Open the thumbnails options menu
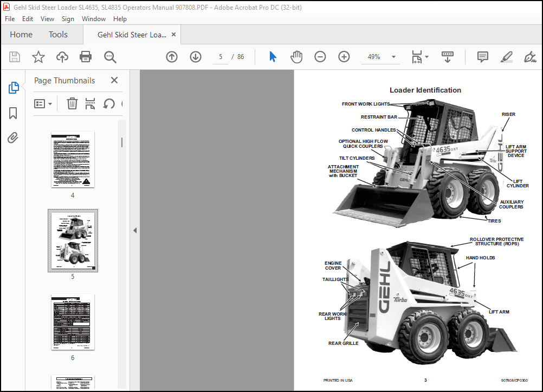Image resolution: width=543 pixels, height=392 pixels. pyautogui.click(x=43, y=103)
